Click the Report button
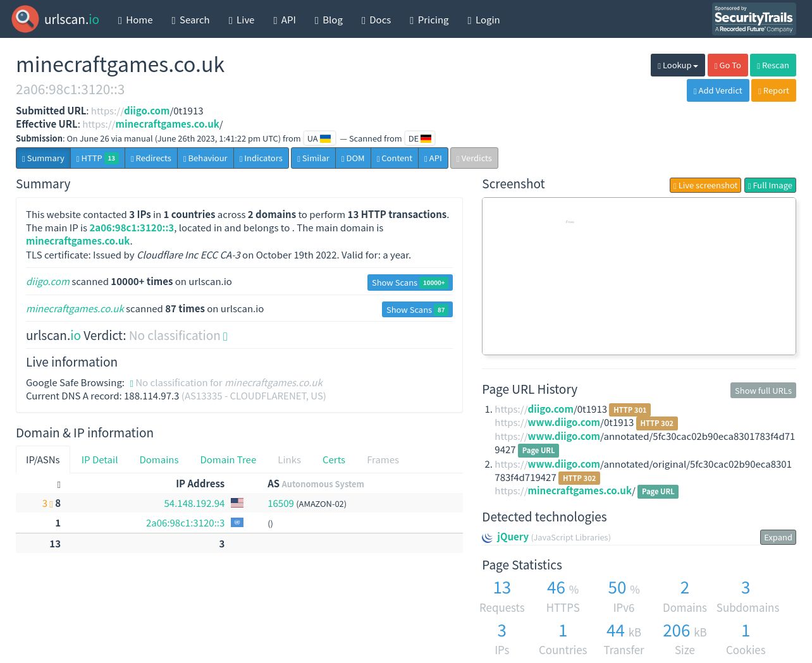This screenshot has width=812, height=663. point(773,90)
